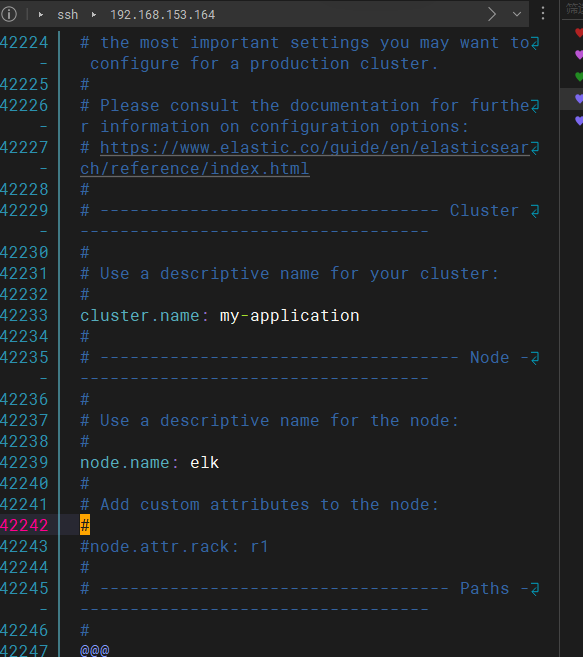Click line number 42229 in the gutter

click(x=24, y=210)
